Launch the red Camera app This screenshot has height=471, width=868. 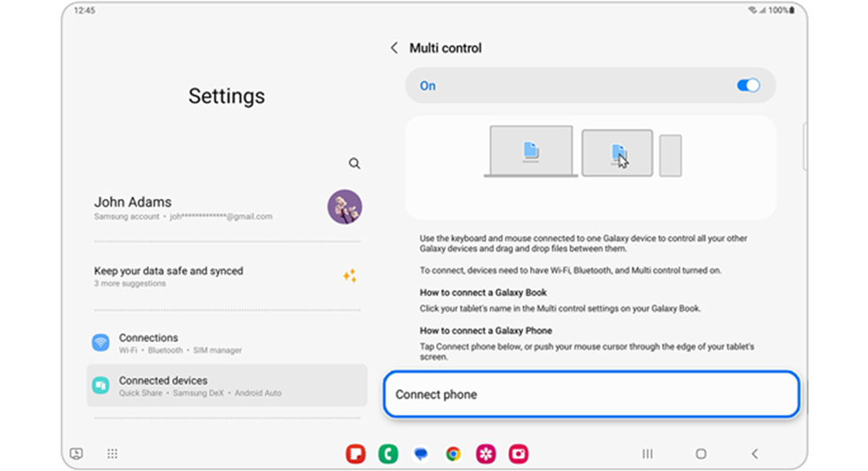(x=519, y=454)
